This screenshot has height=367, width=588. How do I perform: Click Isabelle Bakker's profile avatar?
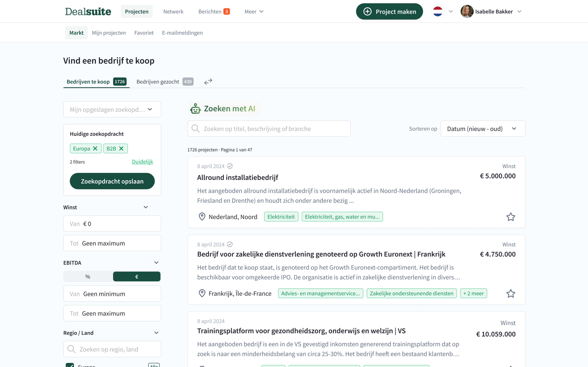coord(467,11)
